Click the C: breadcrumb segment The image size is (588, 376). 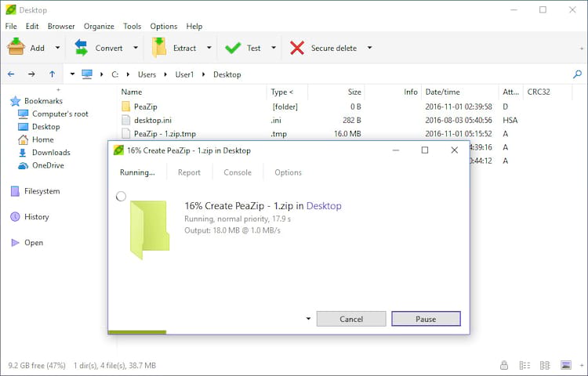click(114, 74)
